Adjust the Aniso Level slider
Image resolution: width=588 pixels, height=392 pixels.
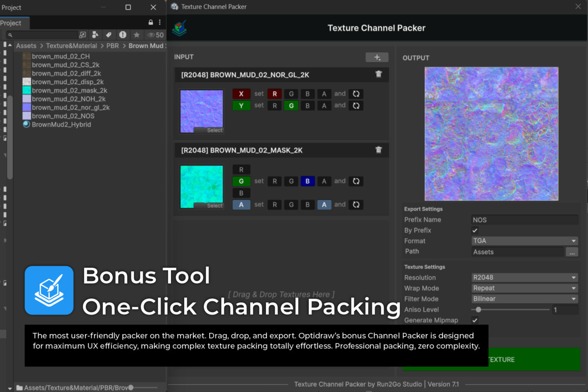tap(510, 310)
